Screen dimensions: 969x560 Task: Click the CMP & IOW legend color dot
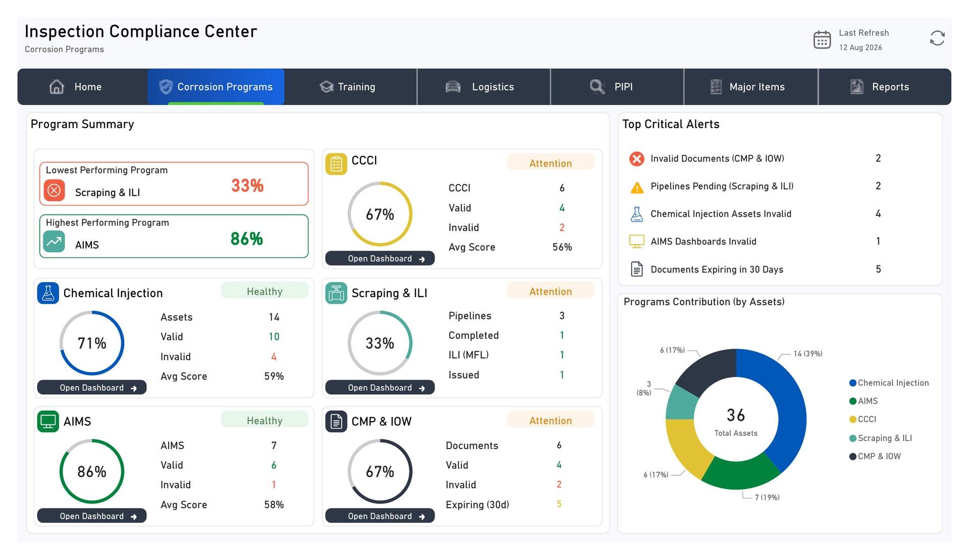[853, 457]
